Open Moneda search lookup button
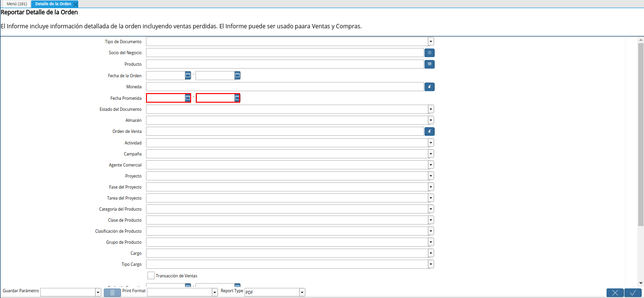The height and width of the screenshot is (298, 644). (429, 87)
